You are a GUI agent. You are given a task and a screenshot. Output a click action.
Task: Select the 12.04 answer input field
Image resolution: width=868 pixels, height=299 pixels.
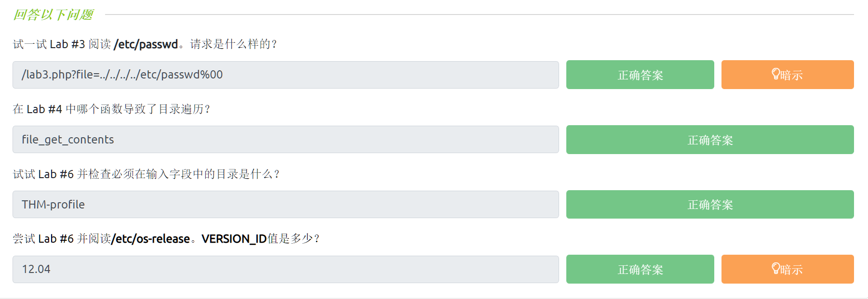tap(285, 269)
